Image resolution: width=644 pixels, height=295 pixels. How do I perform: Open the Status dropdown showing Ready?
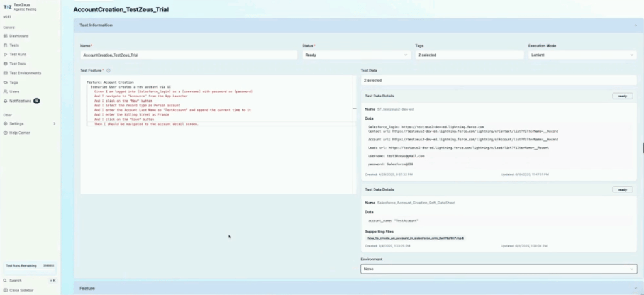pos(356,55)
